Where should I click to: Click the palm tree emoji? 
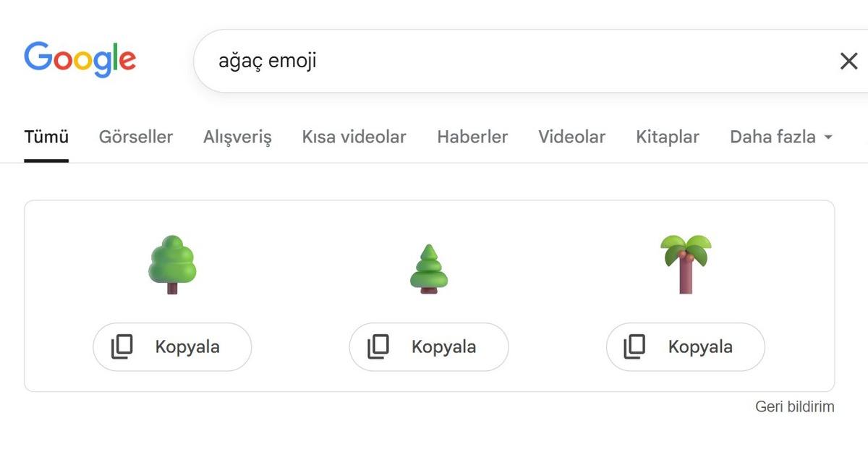tap(685, 264)
